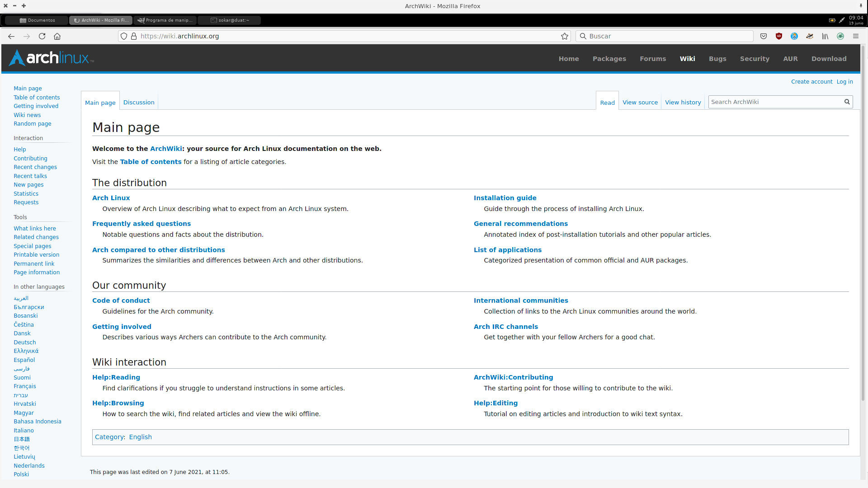
Task: Open Forums in the top navigation
Action: tap(653, 59)
